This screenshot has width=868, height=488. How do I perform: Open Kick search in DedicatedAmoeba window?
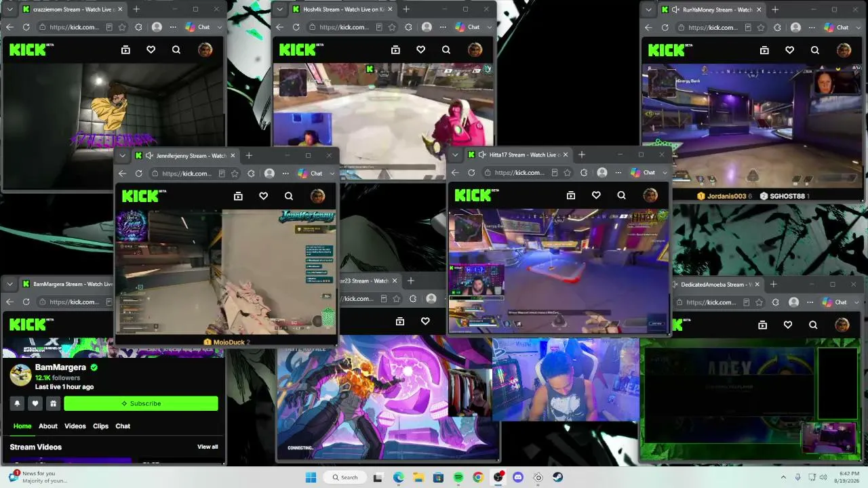coord(813,325)
